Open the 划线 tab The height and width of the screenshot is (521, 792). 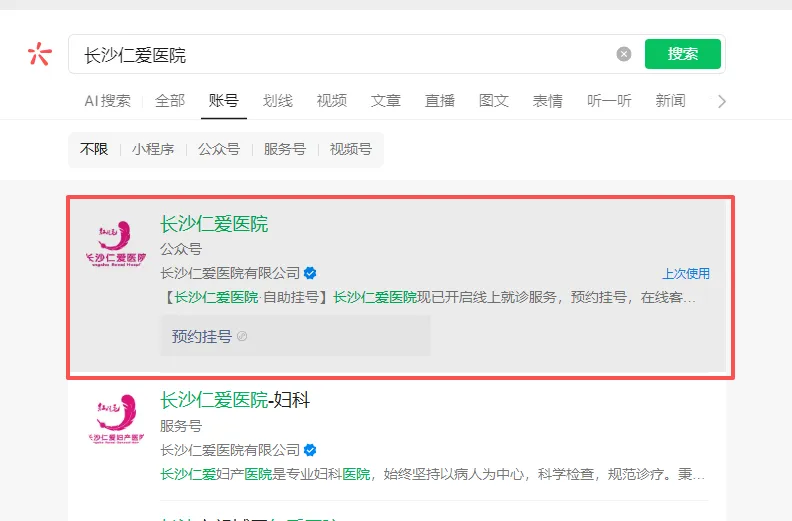pyautogui.click(x=277, y=101)
